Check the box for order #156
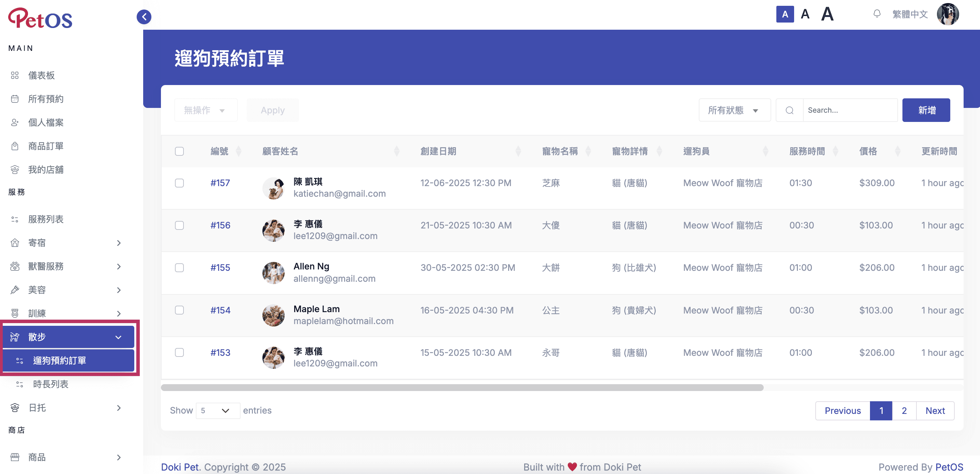This screenshot has height=474, width=980. (x=179, y=225)
